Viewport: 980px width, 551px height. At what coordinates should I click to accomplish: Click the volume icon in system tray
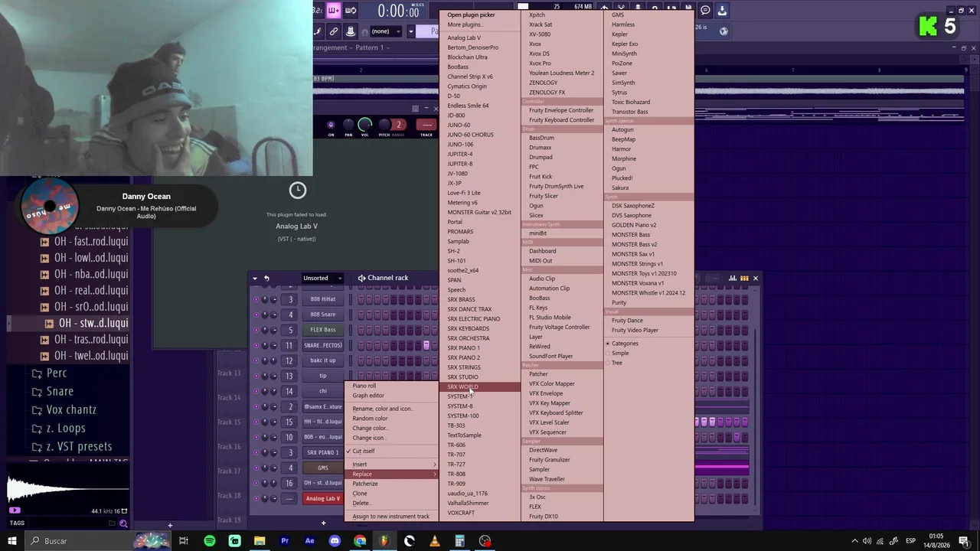coord(867,541)
